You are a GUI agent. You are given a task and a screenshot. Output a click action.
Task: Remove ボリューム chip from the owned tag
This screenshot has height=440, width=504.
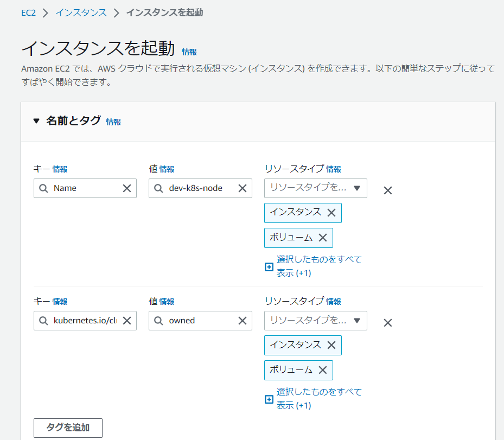pyautogui.click(x=323, y=370)
